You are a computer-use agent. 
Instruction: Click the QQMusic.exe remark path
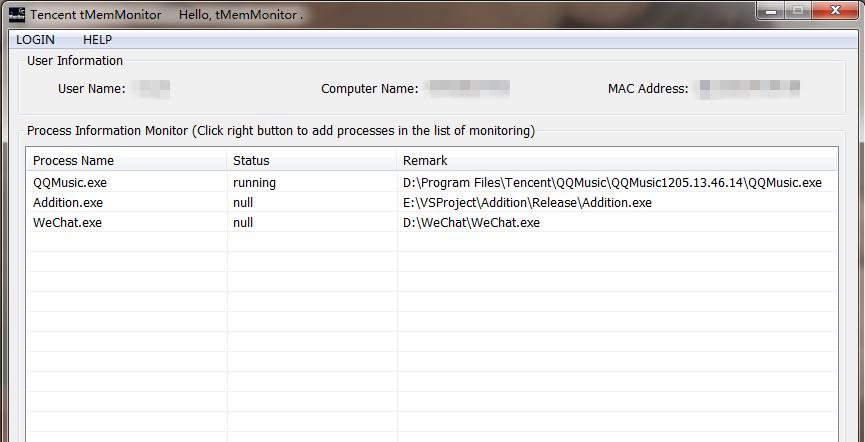(x=612, y=183)
